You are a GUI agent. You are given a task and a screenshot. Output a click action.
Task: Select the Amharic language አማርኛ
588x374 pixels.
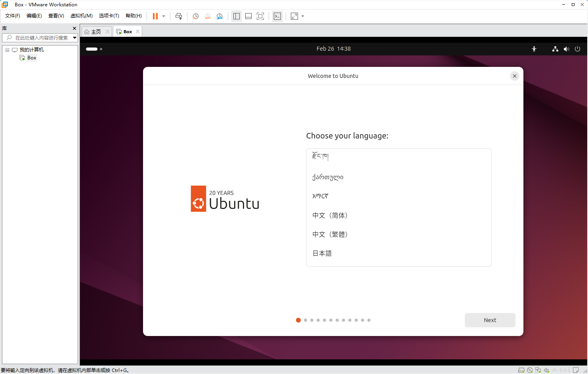tap(399, 196)
